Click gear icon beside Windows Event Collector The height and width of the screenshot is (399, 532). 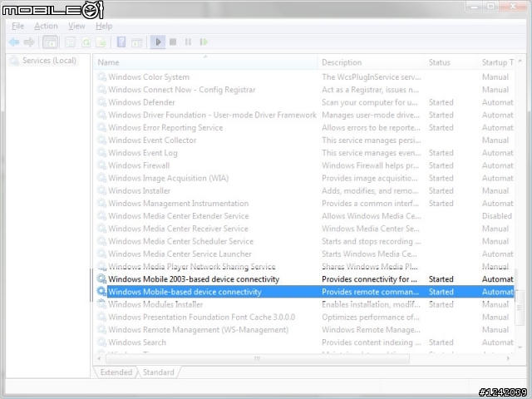101,140
